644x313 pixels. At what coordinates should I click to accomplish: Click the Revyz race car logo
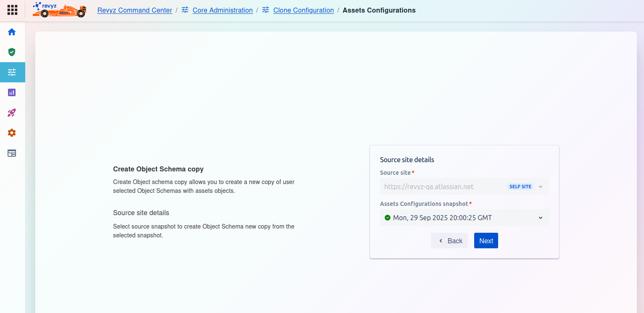point(59,10)
